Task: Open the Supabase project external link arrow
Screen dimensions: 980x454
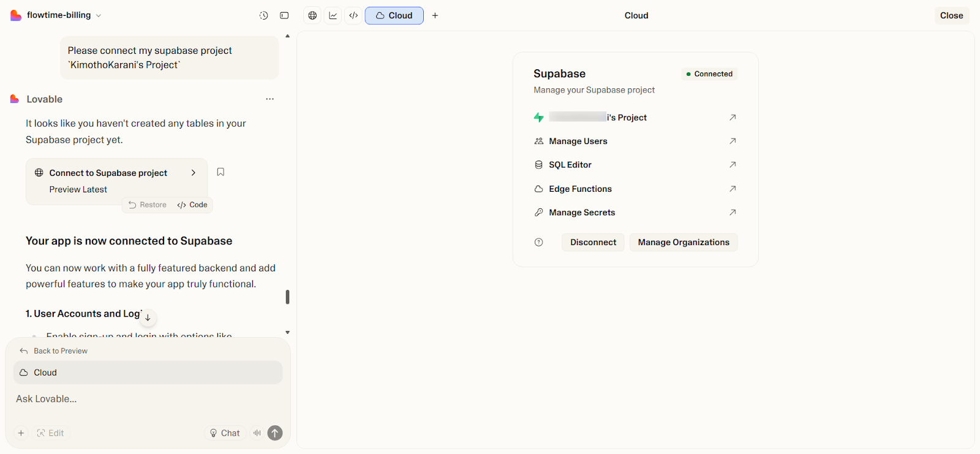Action: pos(733,117)
